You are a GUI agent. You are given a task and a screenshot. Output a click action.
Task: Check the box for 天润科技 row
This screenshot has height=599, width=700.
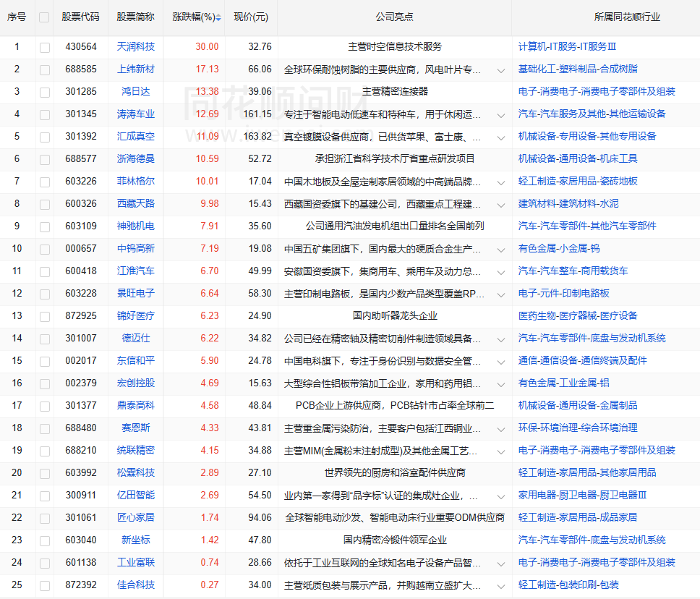tap(45, 47)
